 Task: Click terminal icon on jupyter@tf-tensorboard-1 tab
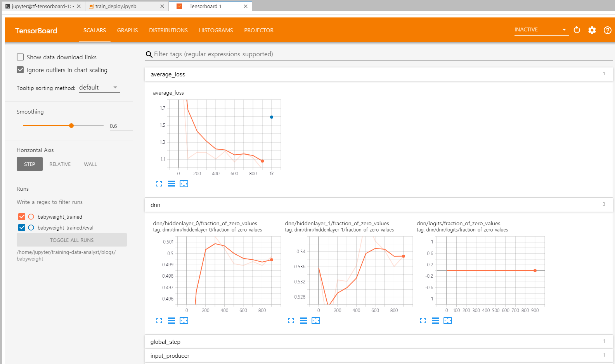(8, 6)
